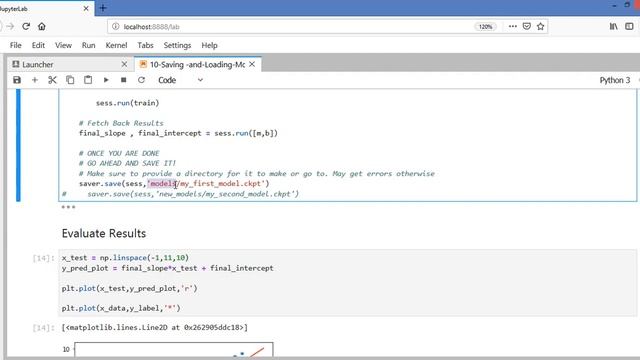Click the 120% zoom indicator
The width and height of the screenshot is (640, 360).
point(485,27)
